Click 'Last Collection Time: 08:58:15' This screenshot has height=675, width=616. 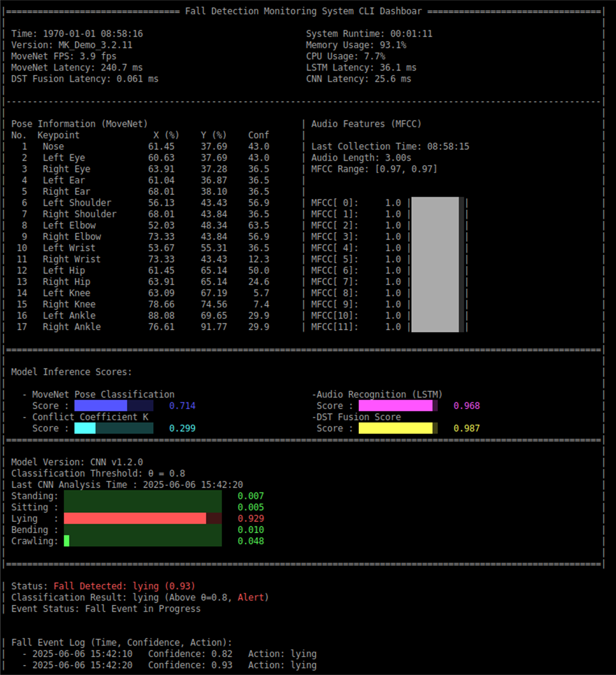pyautogui.click(x=390, y=146)
